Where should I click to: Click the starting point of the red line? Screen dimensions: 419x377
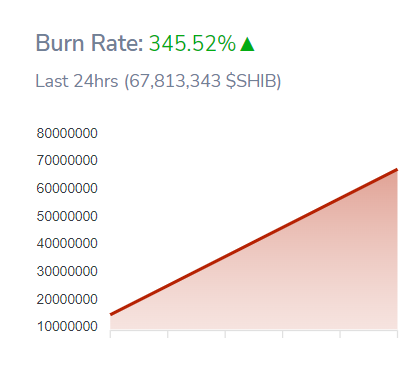pos(111,314)
